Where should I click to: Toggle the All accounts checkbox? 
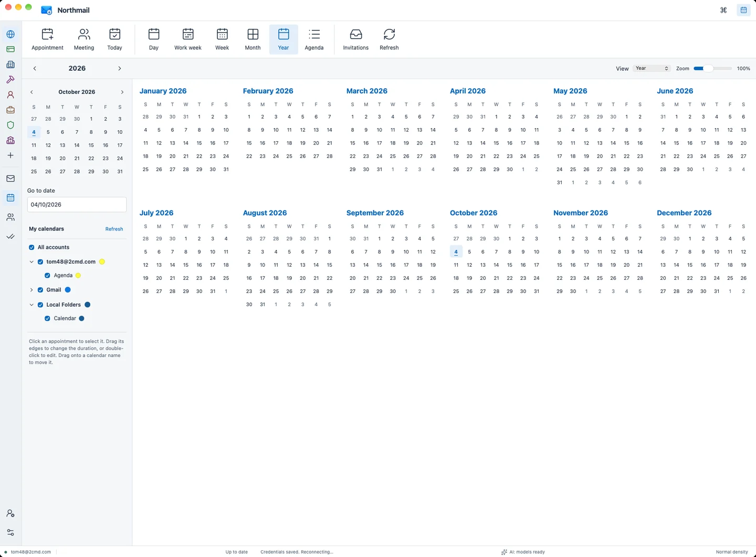pyautogui.click(x=31, y=247)
